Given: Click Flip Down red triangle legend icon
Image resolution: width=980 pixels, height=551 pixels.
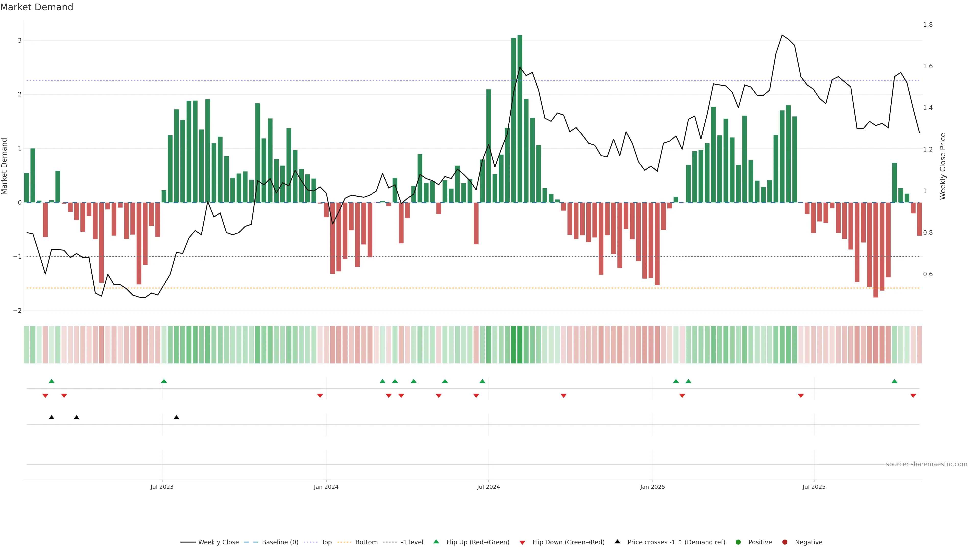Looking at the screenshot, I should (522, 542).
